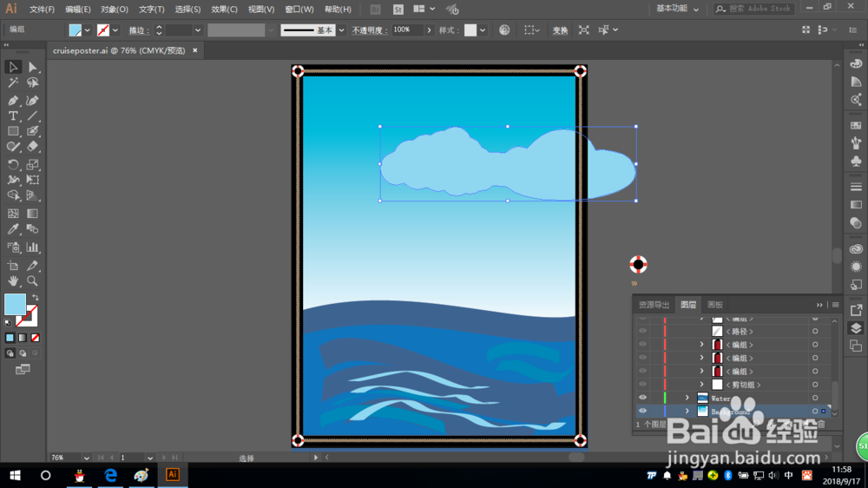Select the Gradient tool
Screen dimensions: 868x488
coord(33,214)
